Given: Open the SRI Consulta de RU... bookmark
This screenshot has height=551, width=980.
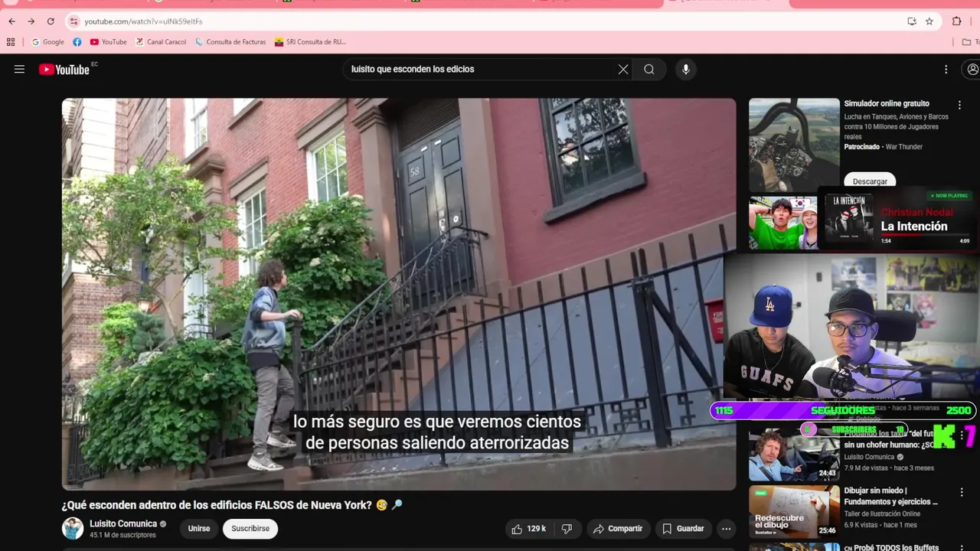Looking at the screenshot, I should point(311,42).
